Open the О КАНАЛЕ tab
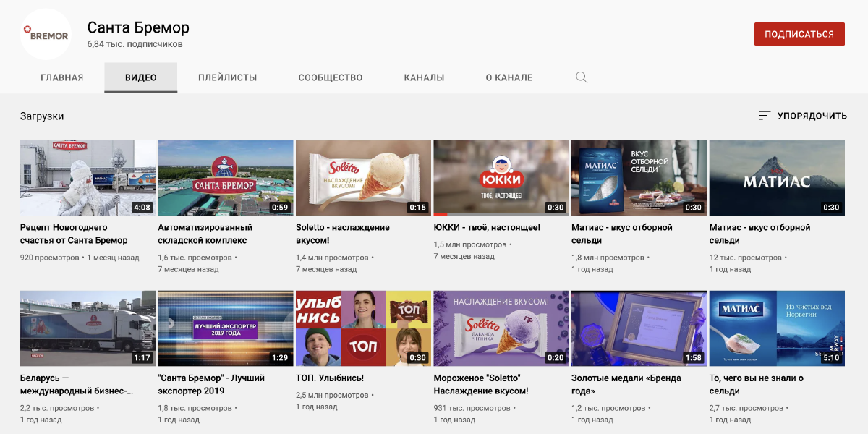Image resolution: width=868 pixels, height=434 pixels. click(509, 77)
